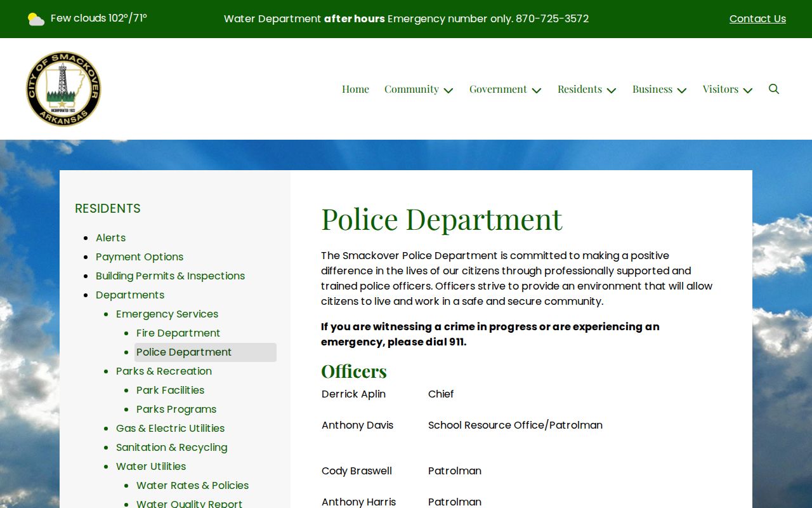812x508 pixels.
Task: Click the Police Department page heading
Action: tap(442, 219)
